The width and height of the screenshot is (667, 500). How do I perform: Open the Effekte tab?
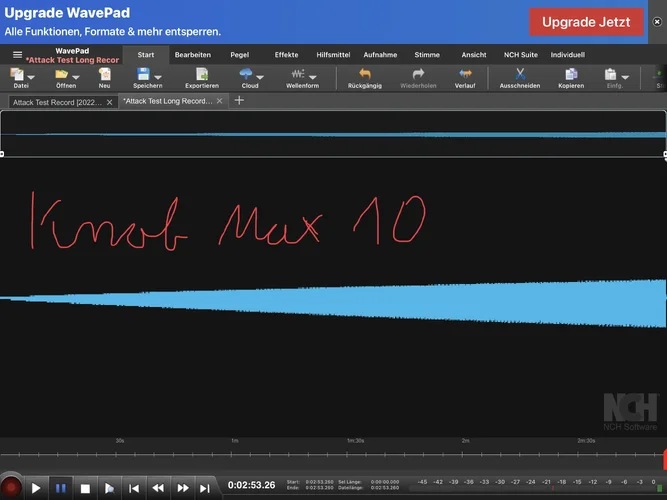pyautogui.click(x=286, y=55)
